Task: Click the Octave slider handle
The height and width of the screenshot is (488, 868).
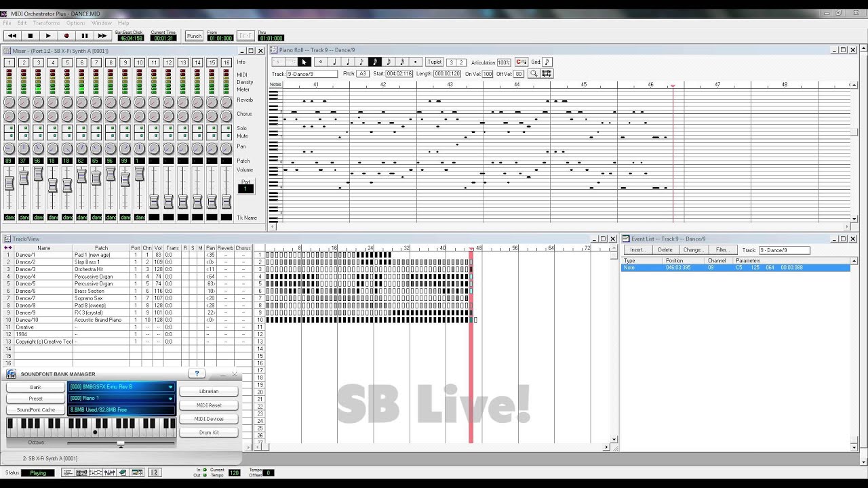Action: (121, 444)
